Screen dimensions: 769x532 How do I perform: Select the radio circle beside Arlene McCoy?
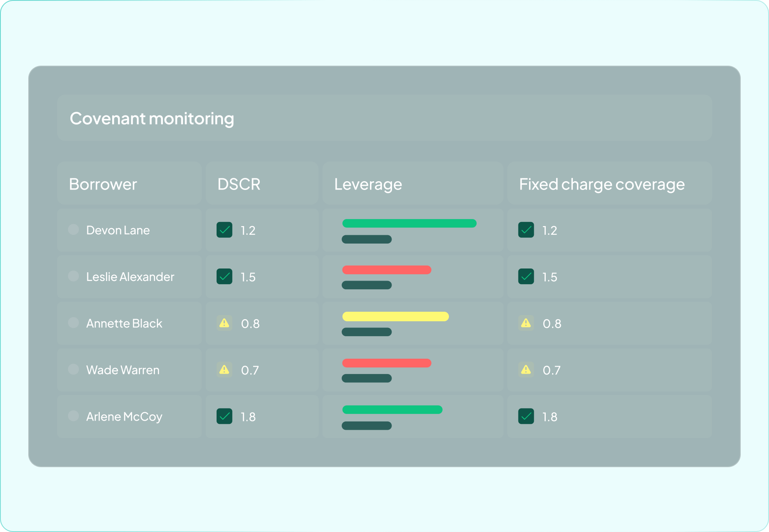74,416
